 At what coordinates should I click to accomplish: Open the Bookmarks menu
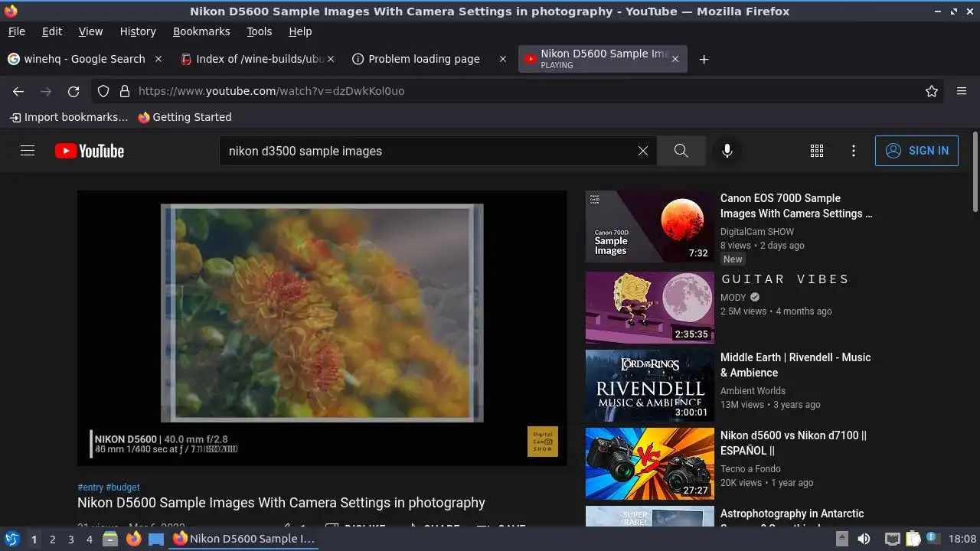201,31
